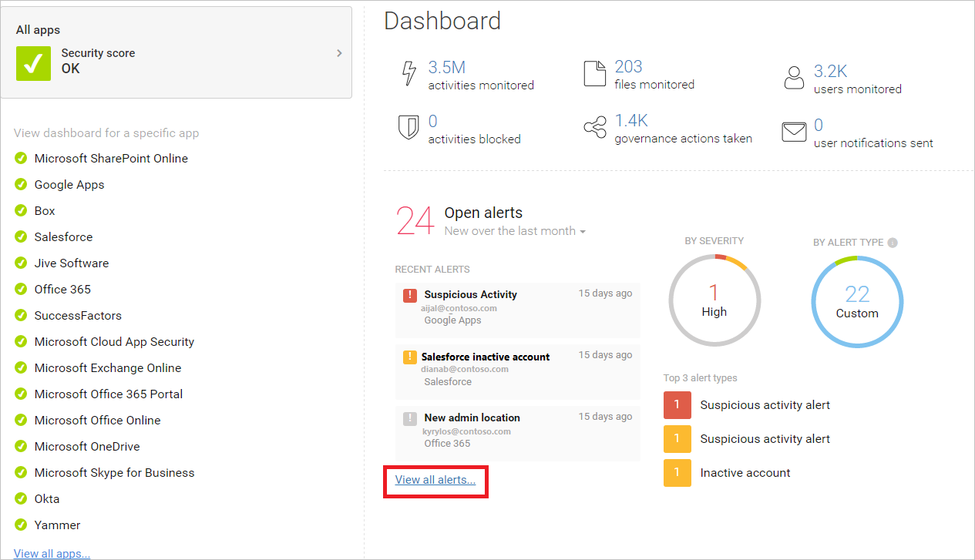The height and width of the screenshot is (560, 975).
Task: Open the 'New over the last month' dropdown
Action: (x=515, y=231)
